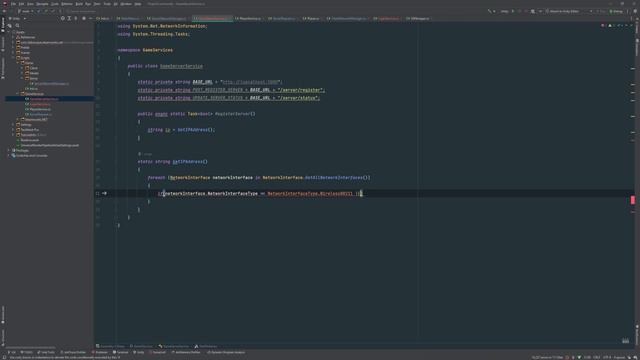
Task: Open the Refactor menu
Action: tap(67, 4)
